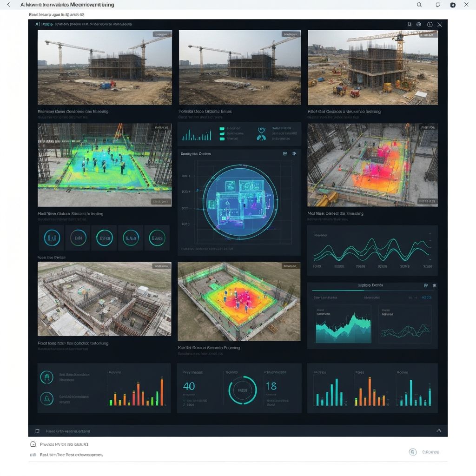Click the bookmark icon in the modal header
The height and width of the screenshot is (476, 476).
(x=410, y=24)
